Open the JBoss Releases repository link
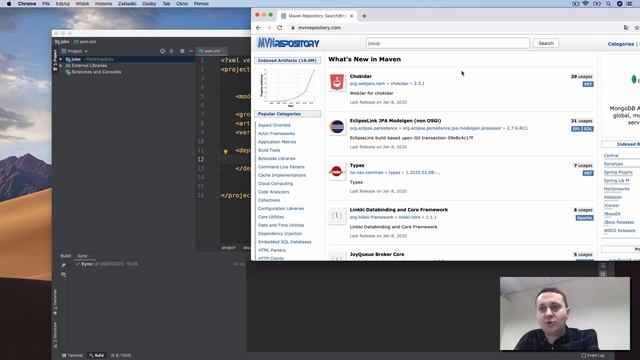Viewport: 640px width, 360px height. [x=619, y=222]
